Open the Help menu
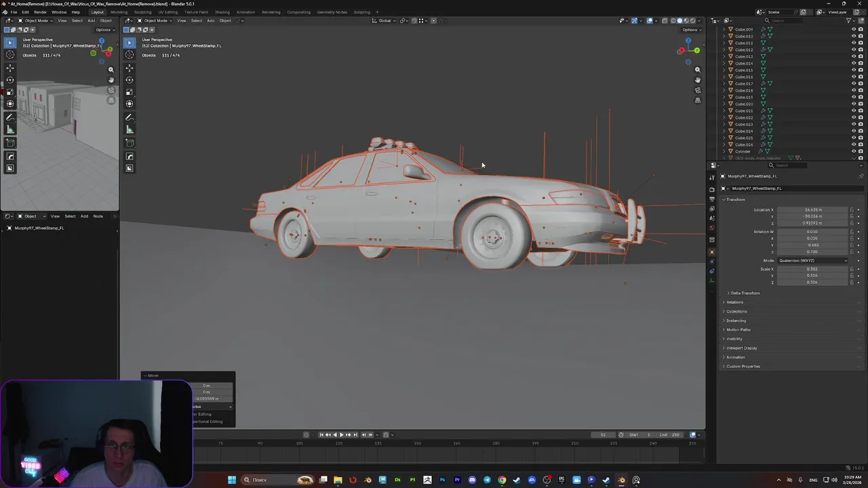The image size is (868, 488). pos(75,12)
